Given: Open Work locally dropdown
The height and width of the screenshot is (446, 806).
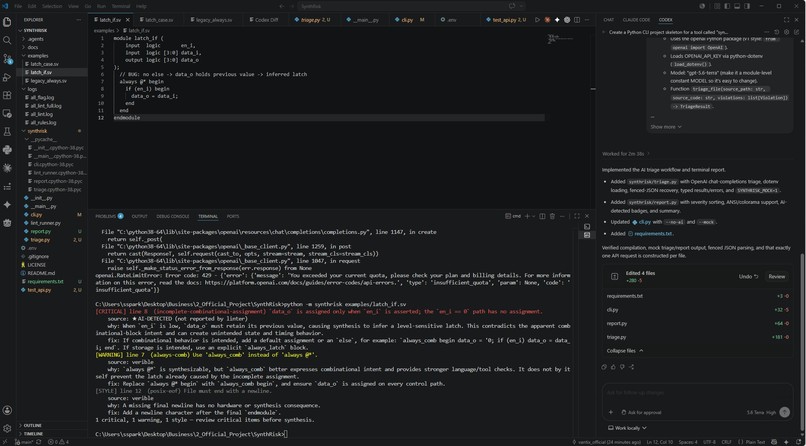Looking at the screenshot, I should click(x=627, y=428).
